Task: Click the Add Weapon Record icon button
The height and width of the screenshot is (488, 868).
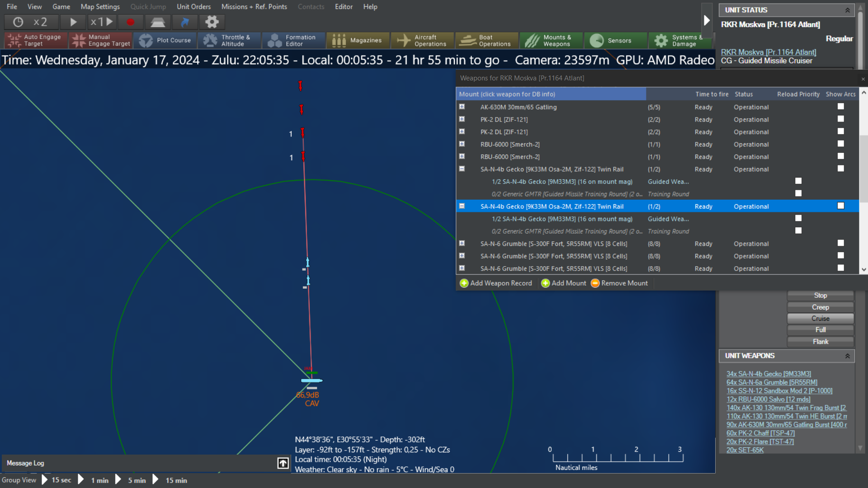Action: pos(496,283)
